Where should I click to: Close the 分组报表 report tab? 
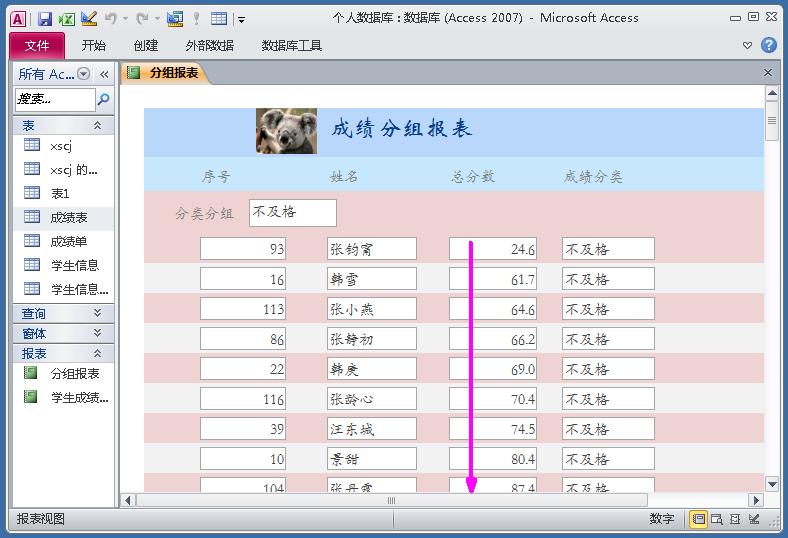(768, 72)
